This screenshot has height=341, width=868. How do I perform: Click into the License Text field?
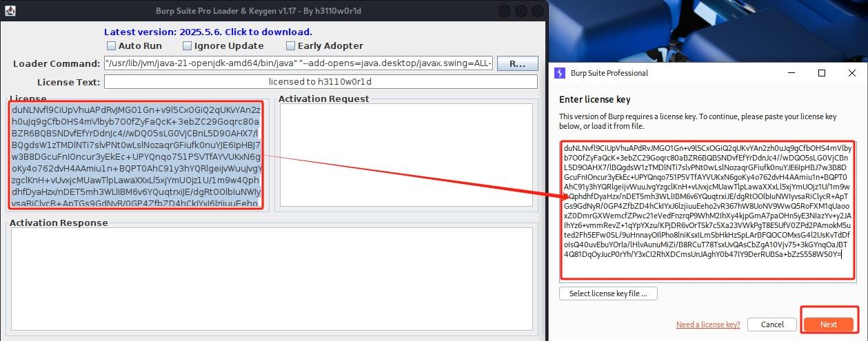320,82
